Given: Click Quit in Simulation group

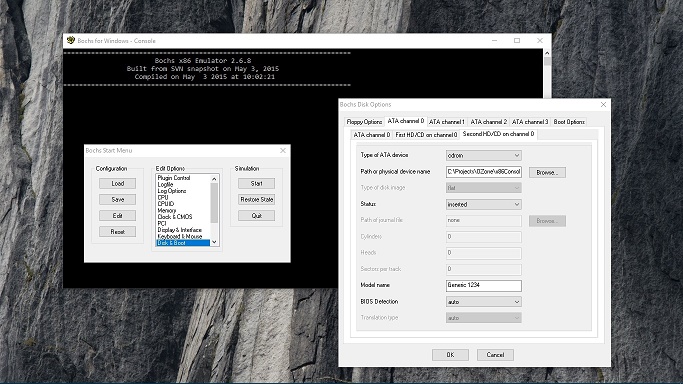Looking at the screenshot, I should (256, 216).
